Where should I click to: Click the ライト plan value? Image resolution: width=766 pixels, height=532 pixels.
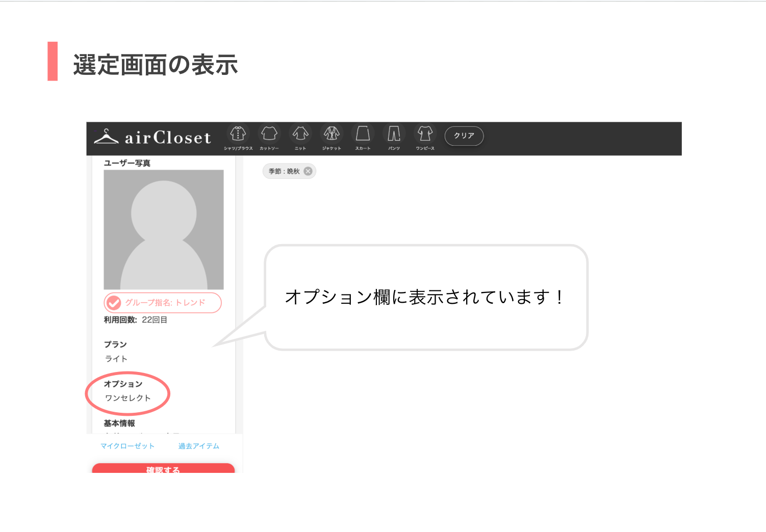(116, 359)
